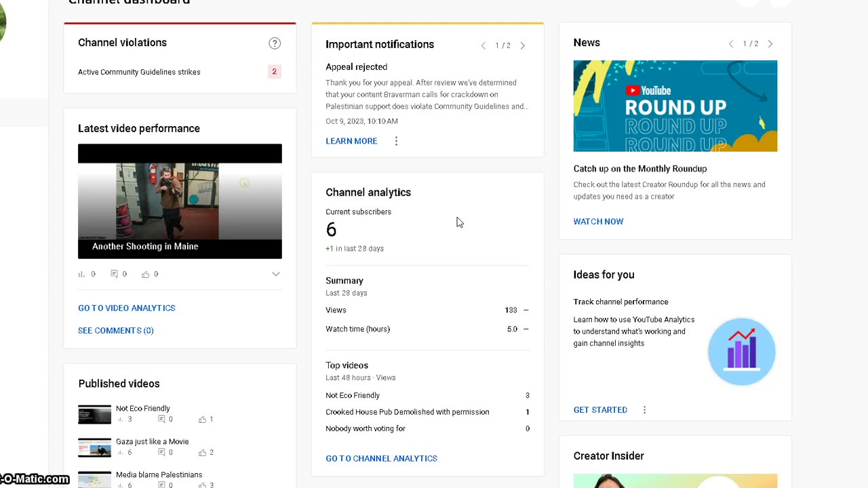Open GO TO VIDEO ANALYTICS link
This screenshot has width=868, height=488.
[x=127, y=308]
